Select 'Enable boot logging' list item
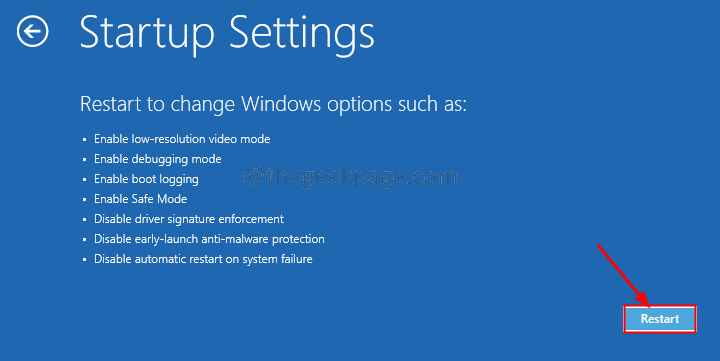Image resolution: width=720 pixels, height=361 pixels. pos(146,179)
